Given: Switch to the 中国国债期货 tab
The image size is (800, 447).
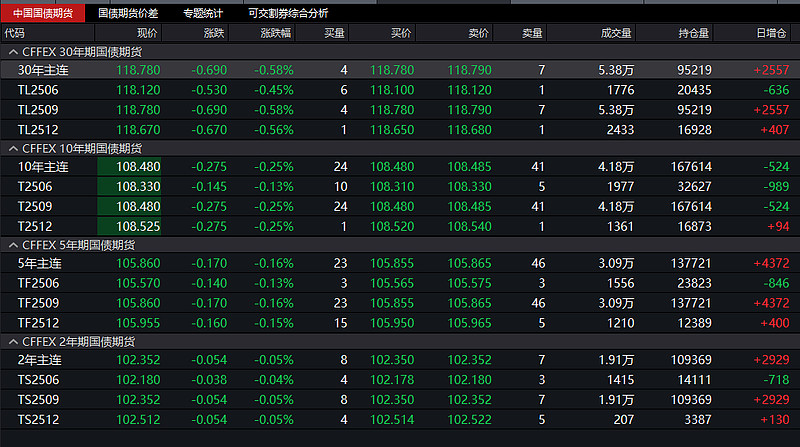Looking at the screenshot, I should [x=43, y=13].
